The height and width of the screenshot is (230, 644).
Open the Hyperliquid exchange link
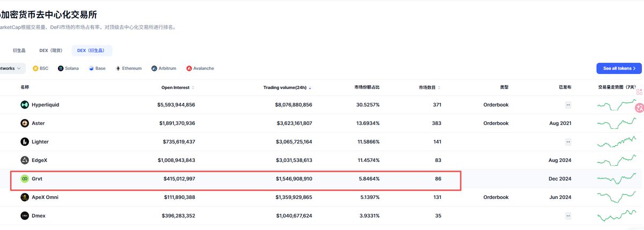click(x=46, y=105)
